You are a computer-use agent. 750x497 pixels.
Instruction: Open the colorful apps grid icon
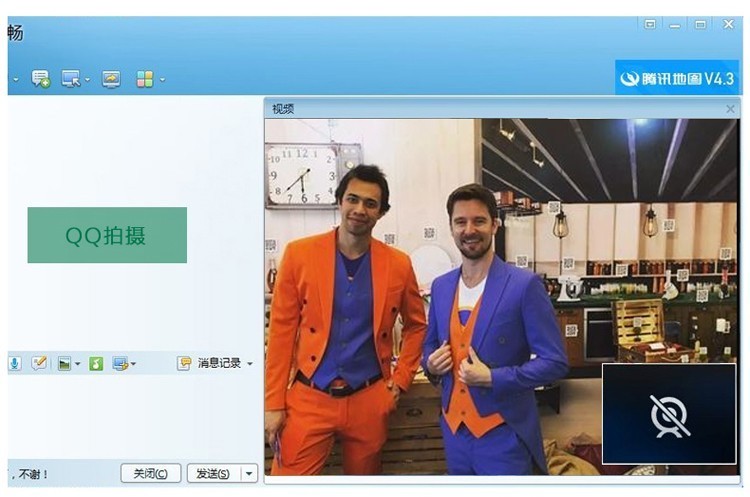pyautogui.click(x=144, y=79)
